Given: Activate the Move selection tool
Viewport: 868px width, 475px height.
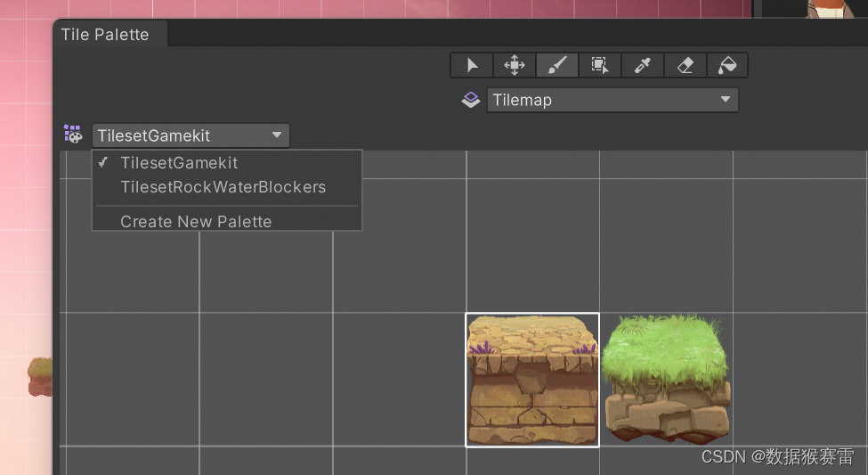Looking at the screenshot, I should [515, 65].
